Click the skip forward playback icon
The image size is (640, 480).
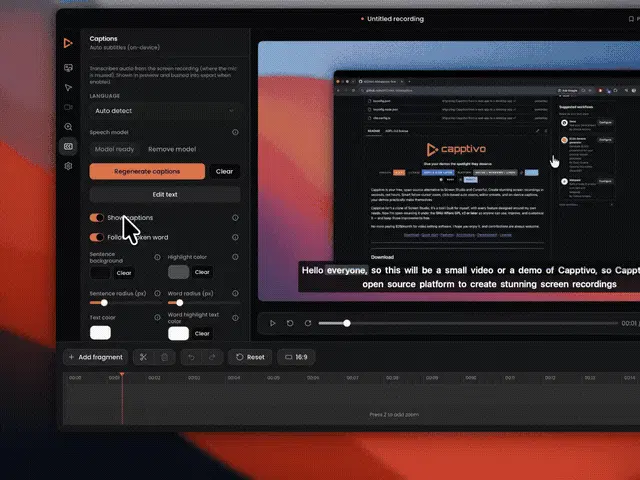[308, 323]
